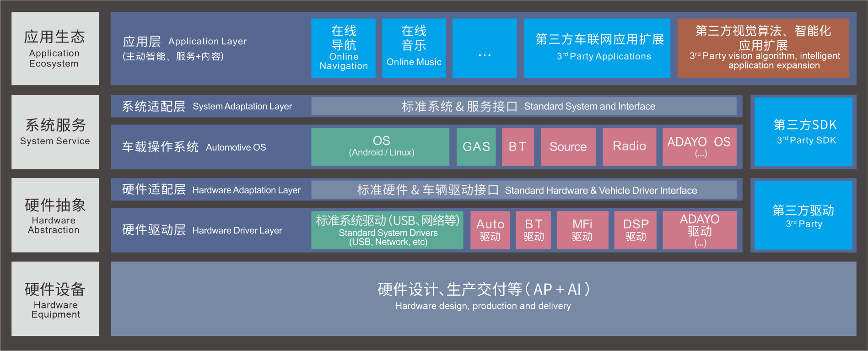Click the DSP driver block
This screenshot has width=868, height=351.
[636, 230]
